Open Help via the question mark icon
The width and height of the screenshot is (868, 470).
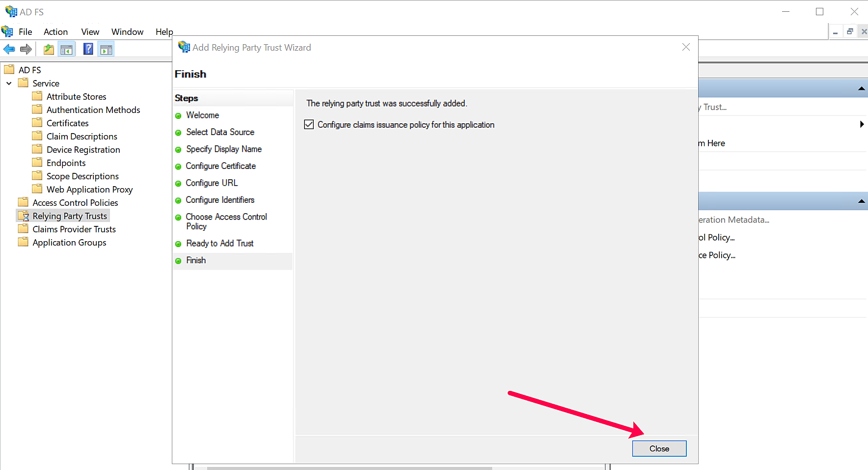coord(88,49)
